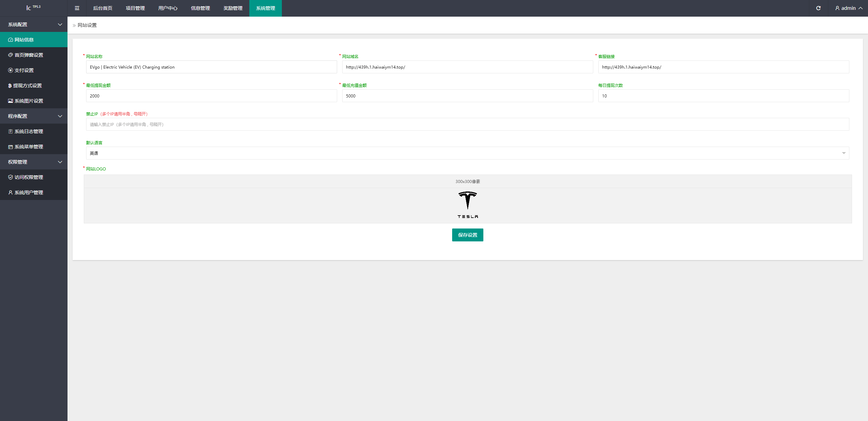Click the 系统用户管理 person icon
This screenshot has height=421, width=868.
(x=11, y=193)
